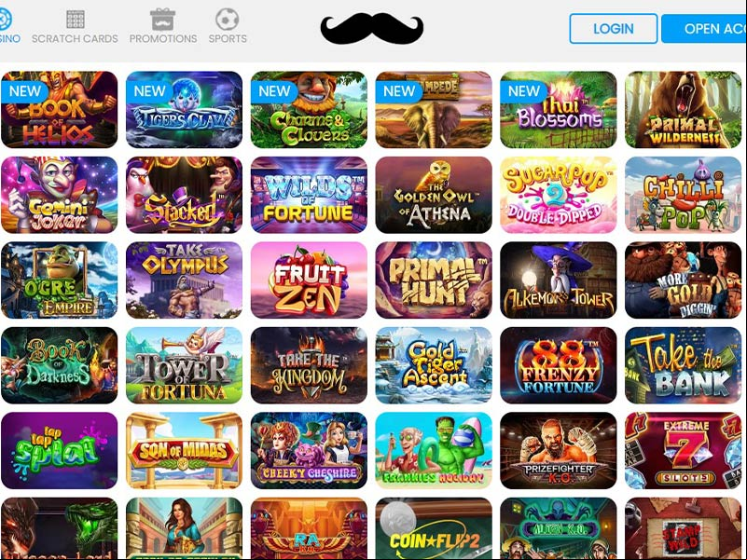
Task: Click the Casino chip icon
Action: coord(4,19)
